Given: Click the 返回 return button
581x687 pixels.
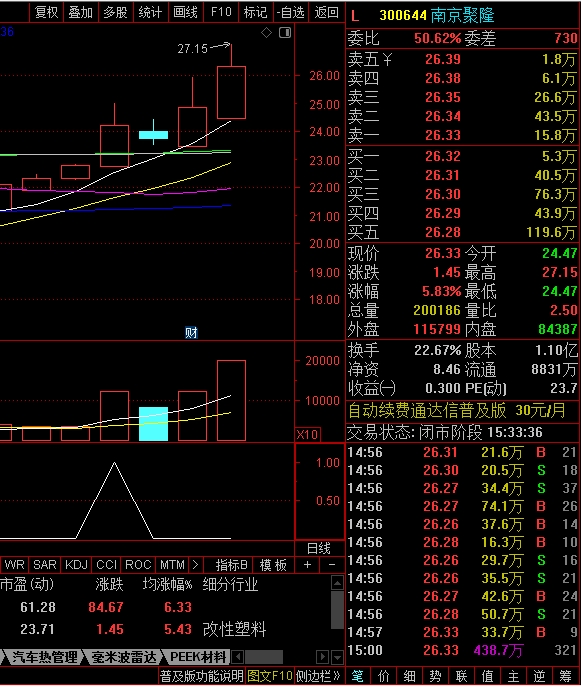Looking at the screenshot, I should pos(326,12).
